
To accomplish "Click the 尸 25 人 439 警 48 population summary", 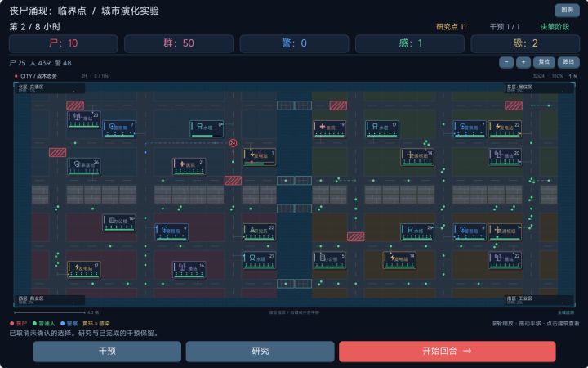I will 40,63.
